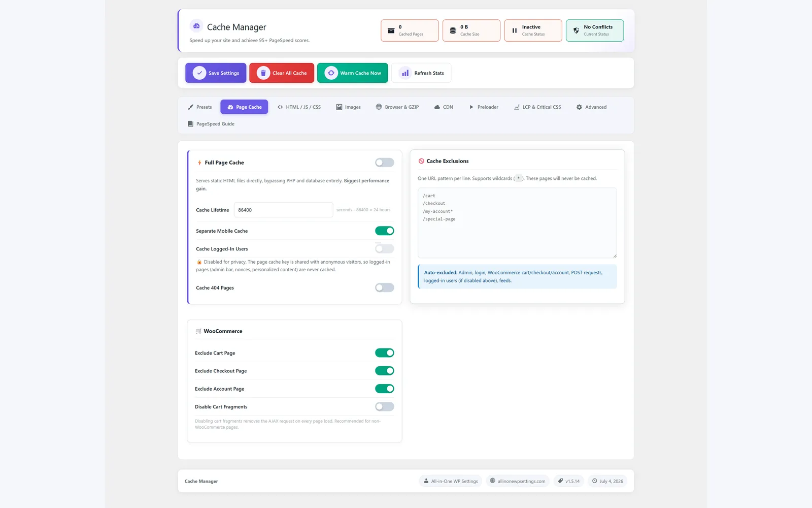Click the Clear All Cache button
Viewport: 812px width, 508px height.
tap(282, 73)
